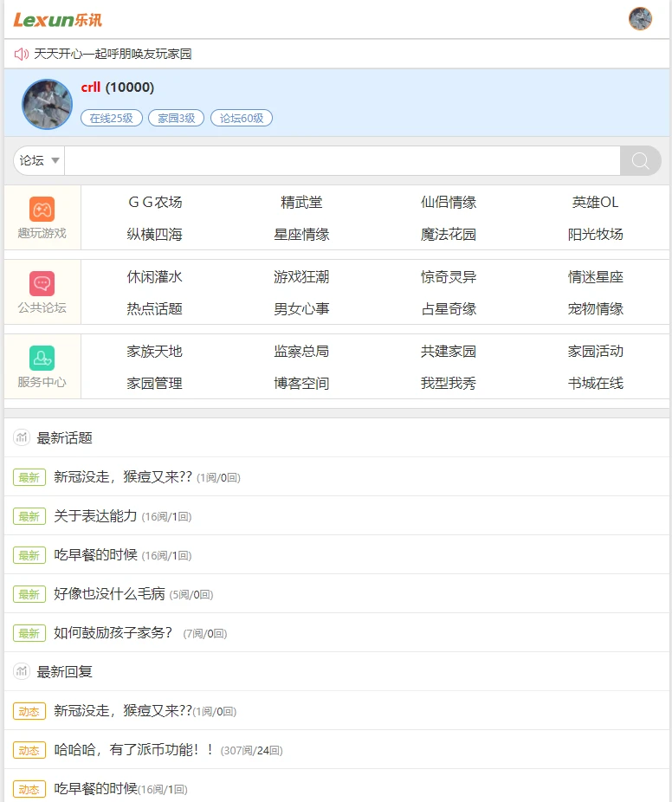Open 动态 reply 新冠没走，猴痘又来??
The image size is (672, 802).
click(x=123, y=710)
